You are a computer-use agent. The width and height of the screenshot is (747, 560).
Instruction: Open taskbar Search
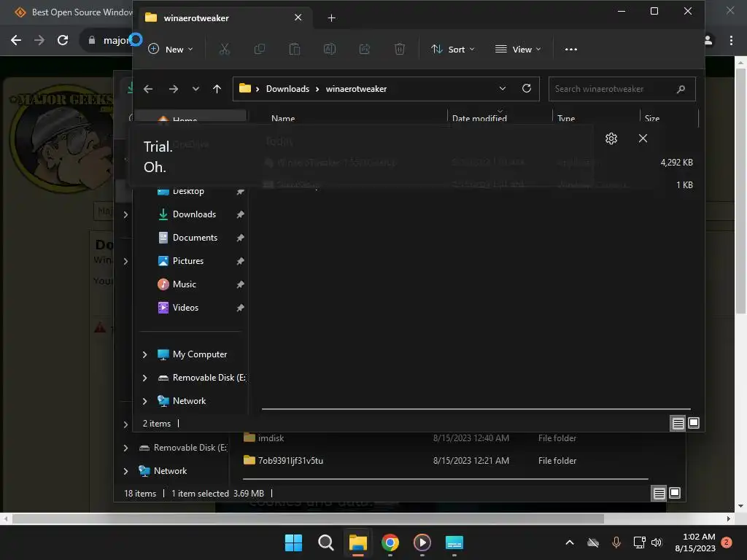pyautogui.click(x=326, y=542)
